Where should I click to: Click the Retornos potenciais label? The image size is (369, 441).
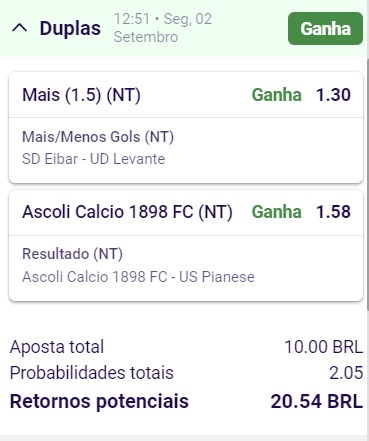(x=99, y=401)
